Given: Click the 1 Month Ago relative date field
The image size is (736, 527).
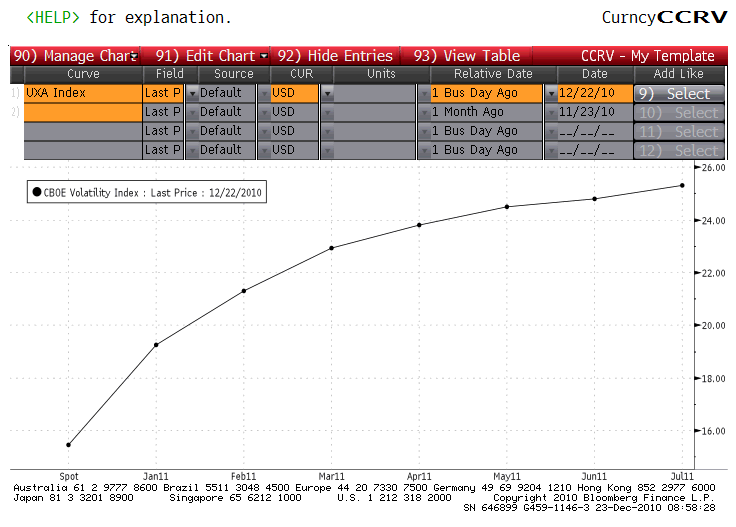Looking at the screenshot, I should click(486, 112).
